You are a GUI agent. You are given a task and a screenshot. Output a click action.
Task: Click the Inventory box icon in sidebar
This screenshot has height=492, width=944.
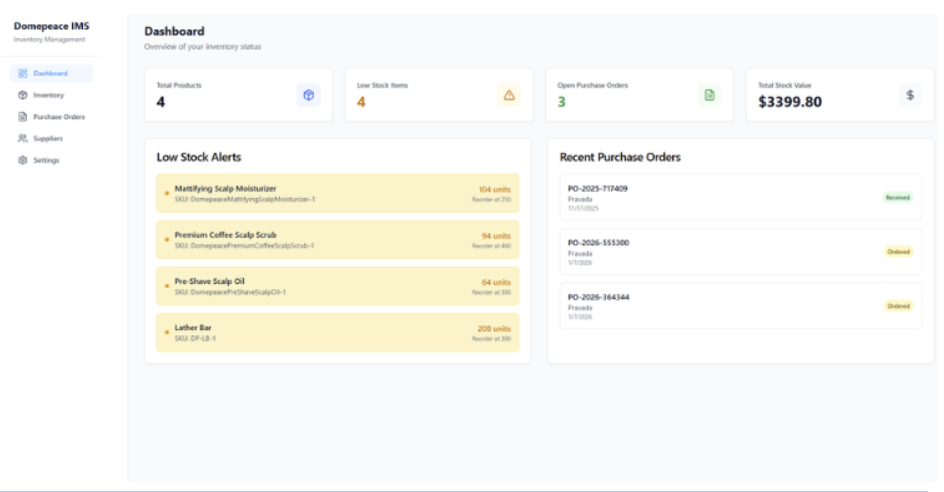point(22,95)
